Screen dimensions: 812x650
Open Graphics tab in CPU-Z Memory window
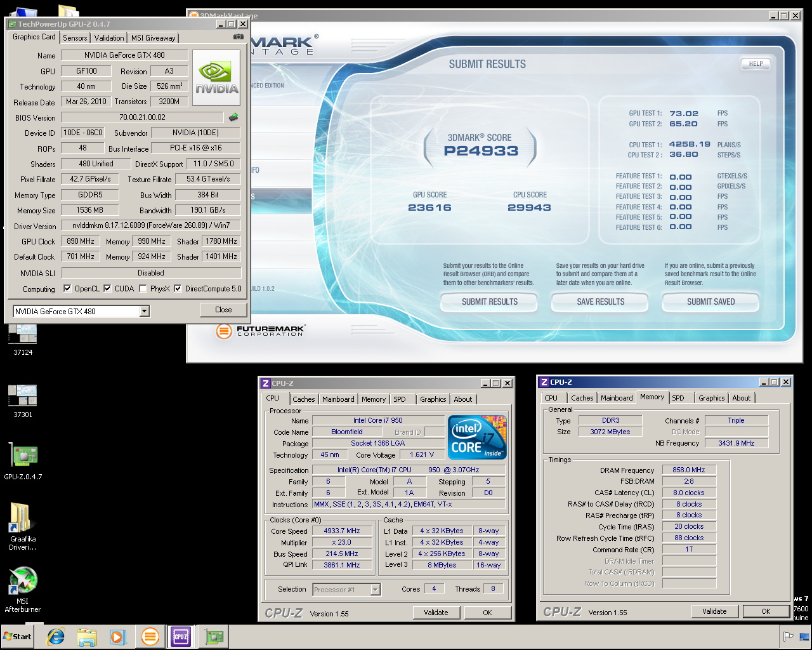click(711, 398)
